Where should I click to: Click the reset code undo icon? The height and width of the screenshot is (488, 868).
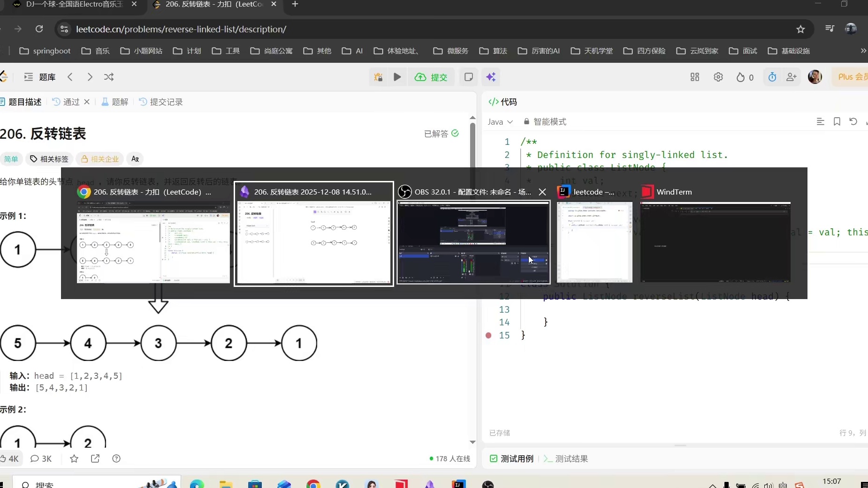click(853, 121)
